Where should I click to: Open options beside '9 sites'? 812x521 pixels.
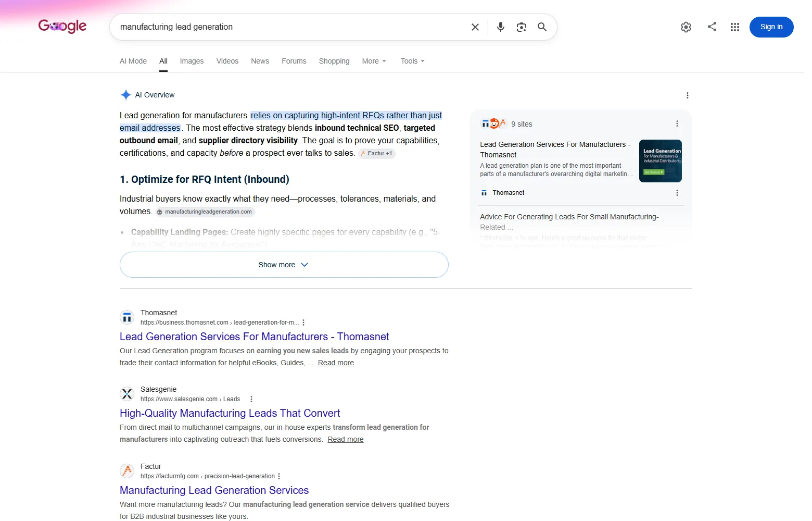point(677,123)
